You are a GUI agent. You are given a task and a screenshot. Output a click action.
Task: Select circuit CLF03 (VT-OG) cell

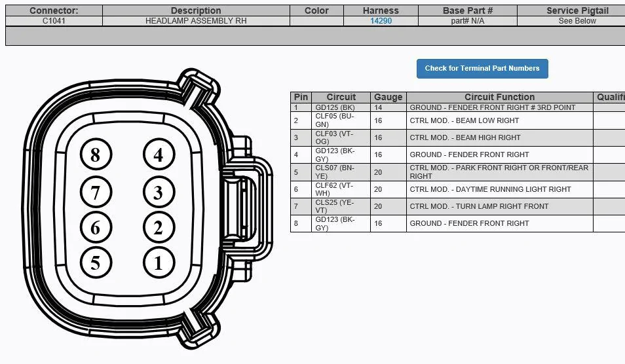pyautogui.click(x=341, y=137)
